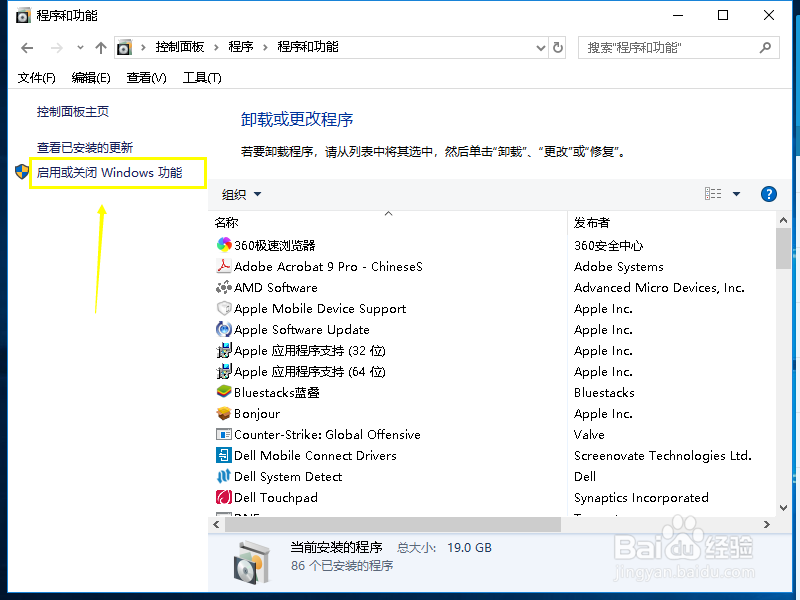Click the Dell Touchpad program icon
The height and width of the screenshot is (600, 800).
click(226, 497)
